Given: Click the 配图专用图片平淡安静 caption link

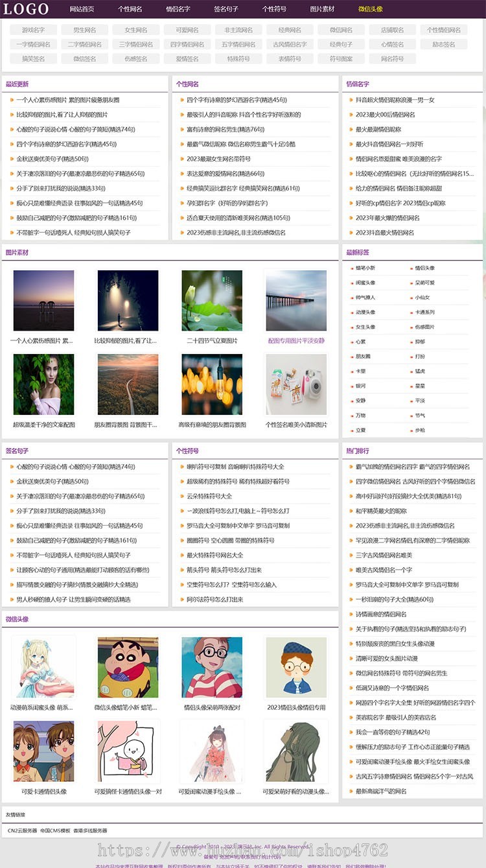Looking at the screenshot, I should (x=296, y=340).
